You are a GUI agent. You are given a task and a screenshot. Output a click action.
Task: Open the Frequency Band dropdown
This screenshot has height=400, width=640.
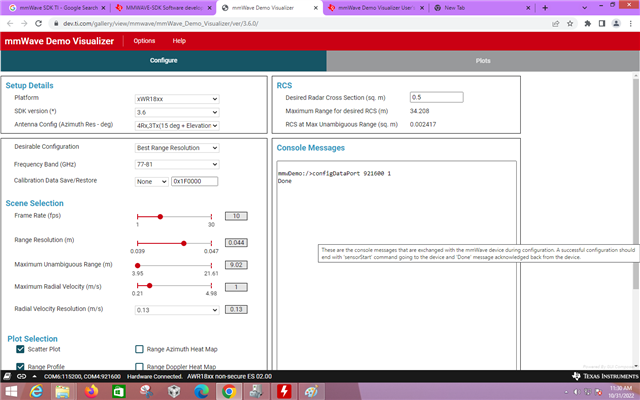[177, 164]
